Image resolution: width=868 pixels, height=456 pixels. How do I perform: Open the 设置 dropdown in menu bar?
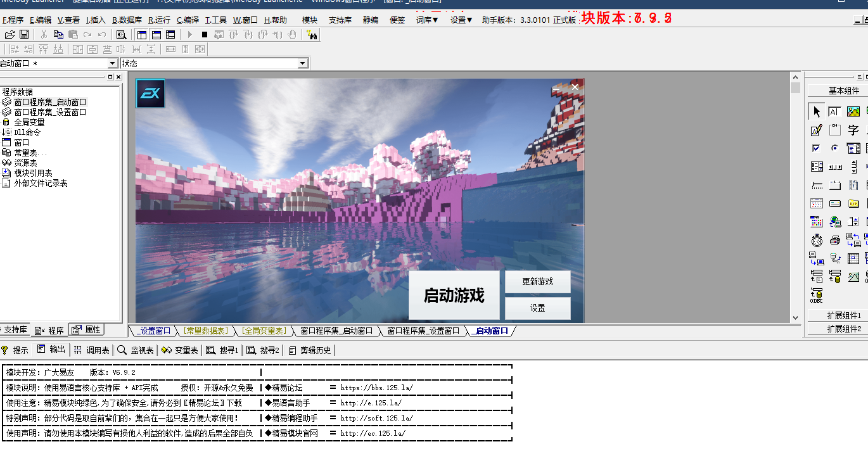[461, 20]
